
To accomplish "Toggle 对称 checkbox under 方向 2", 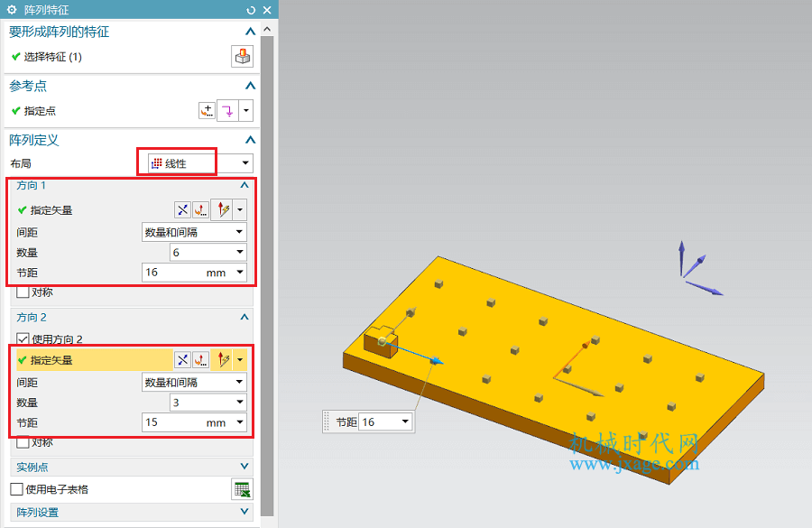I will pyautogui.click(x=23, y=442).
